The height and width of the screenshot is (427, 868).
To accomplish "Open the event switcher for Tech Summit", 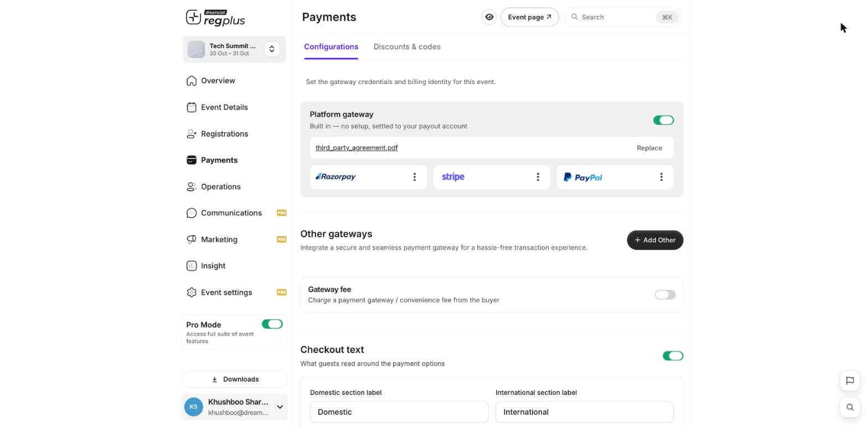I will tap(272, 49).
